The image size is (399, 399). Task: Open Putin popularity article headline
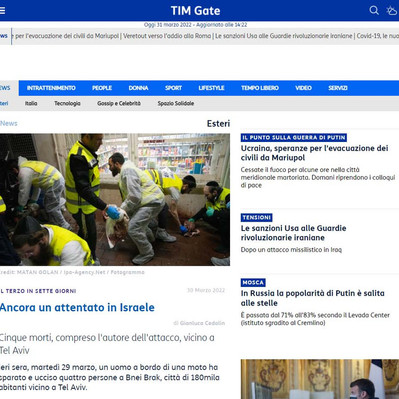313,298
